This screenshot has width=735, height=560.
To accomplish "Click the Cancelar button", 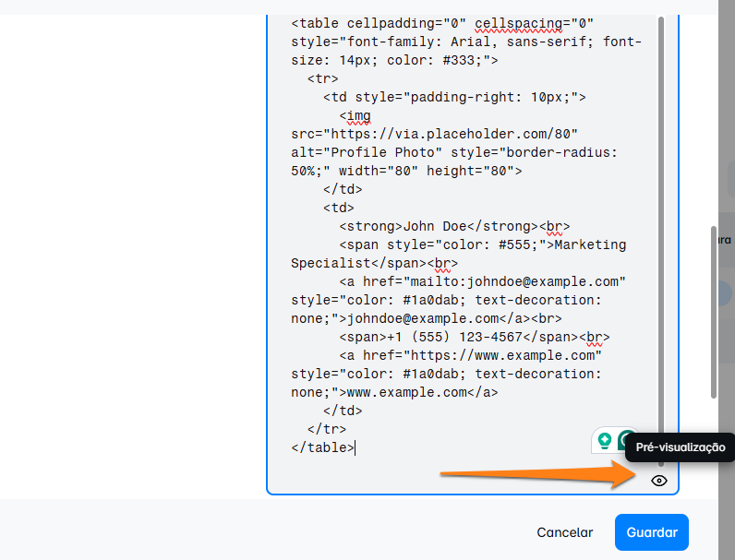I will [x=564, y=532].
